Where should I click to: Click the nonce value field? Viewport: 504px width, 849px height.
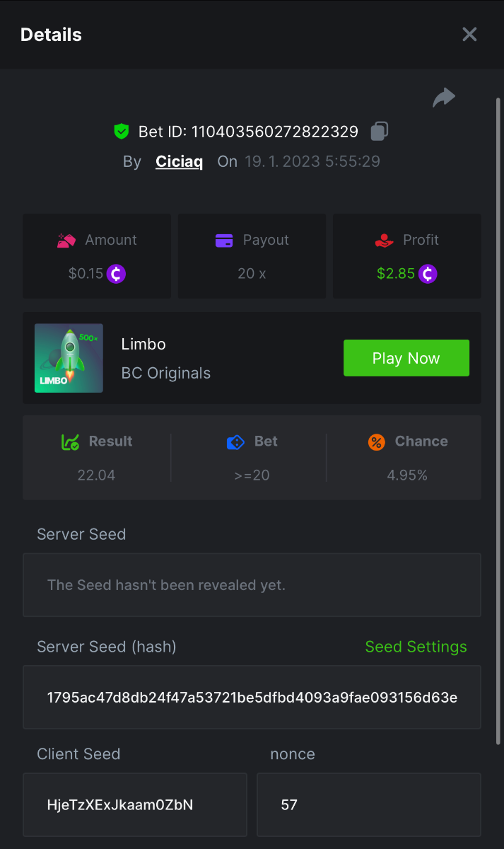pyautogui.click(x=368, y=804)
